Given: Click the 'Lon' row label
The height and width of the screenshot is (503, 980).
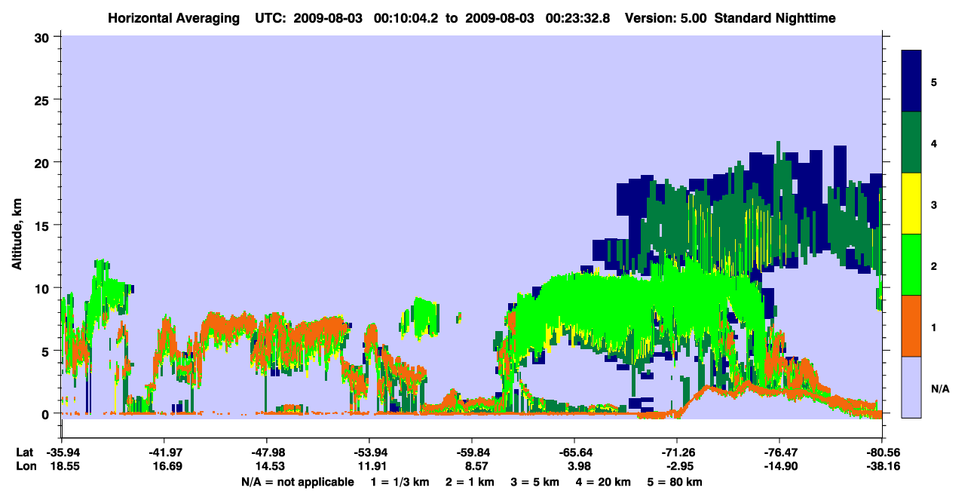Looking at the screenshot, I should [x=26, y=467].
